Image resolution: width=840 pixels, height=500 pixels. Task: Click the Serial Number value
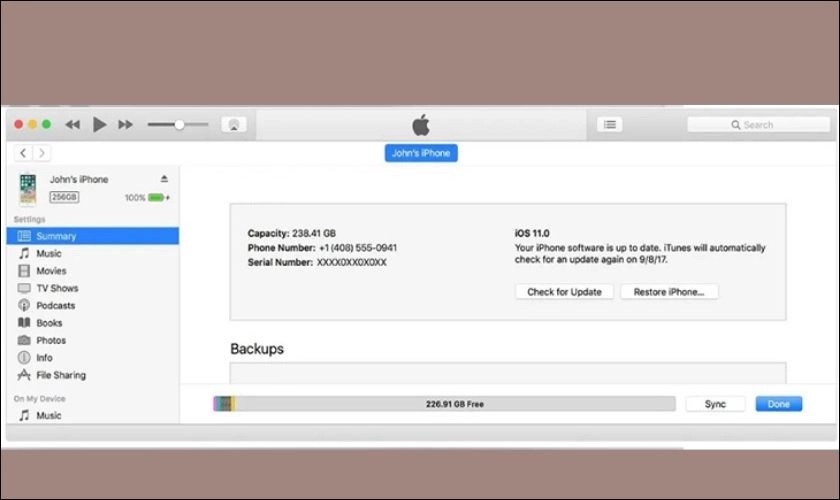[x=351, y=263]
